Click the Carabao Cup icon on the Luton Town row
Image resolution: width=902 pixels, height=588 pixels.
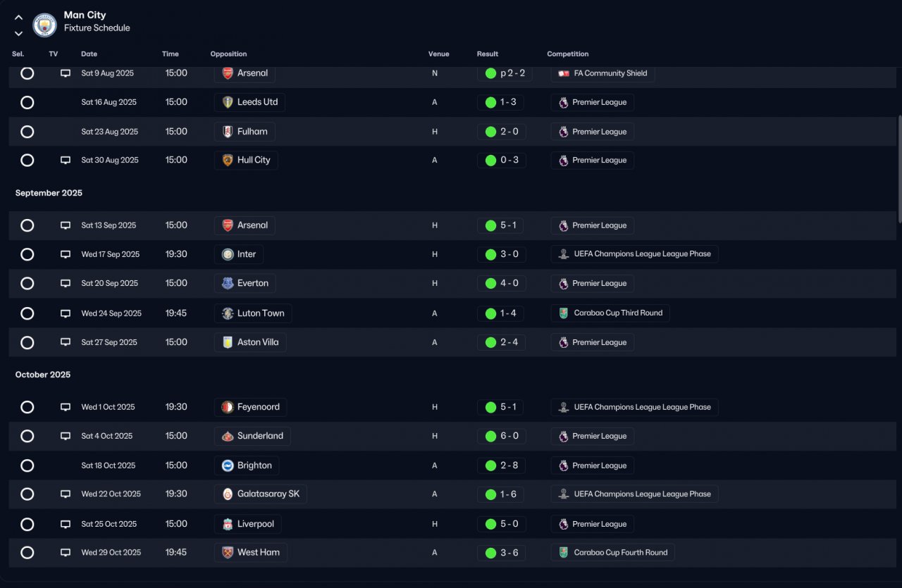pos(563,313)
